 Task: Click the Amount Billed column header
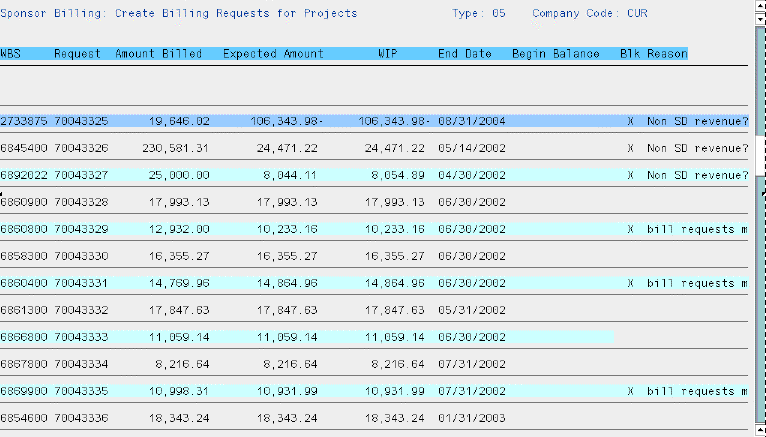[158, 53]
